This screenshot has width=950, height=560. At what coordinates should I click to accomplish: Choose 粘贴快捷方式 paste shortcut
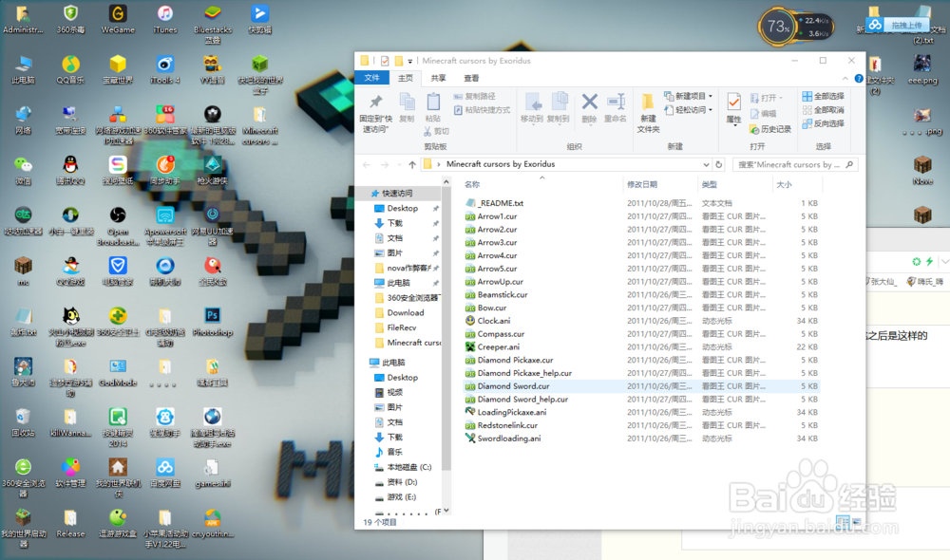482,110
